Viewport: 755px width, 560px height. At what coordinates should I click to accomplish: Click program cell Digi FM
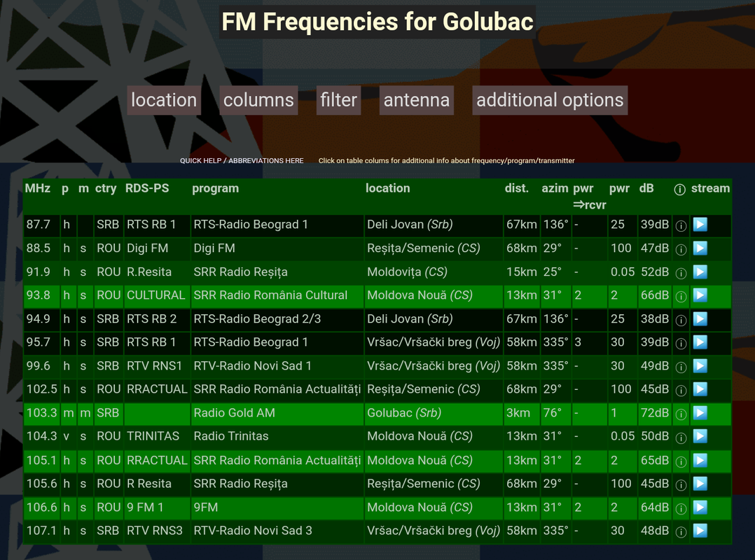pos(277,248)
